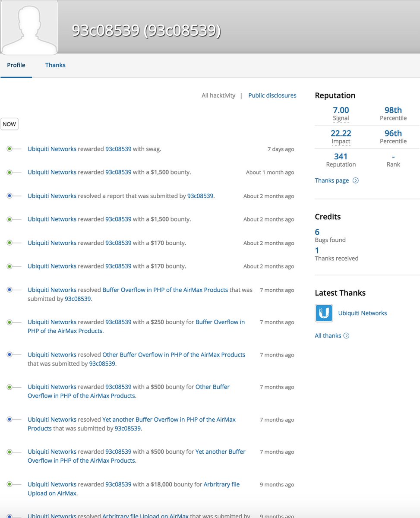Click green dot beside $250 bounty entry
The width and height of the screenshot is (420, 518).
[9, 322]
